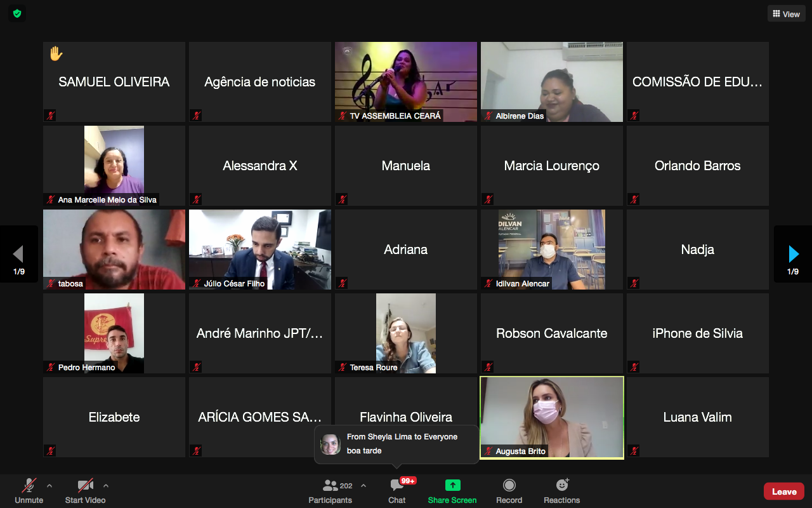Viewport: 812px width, 508px height.
Task: Expand the Participants options chevron
Action: (363, 486)
